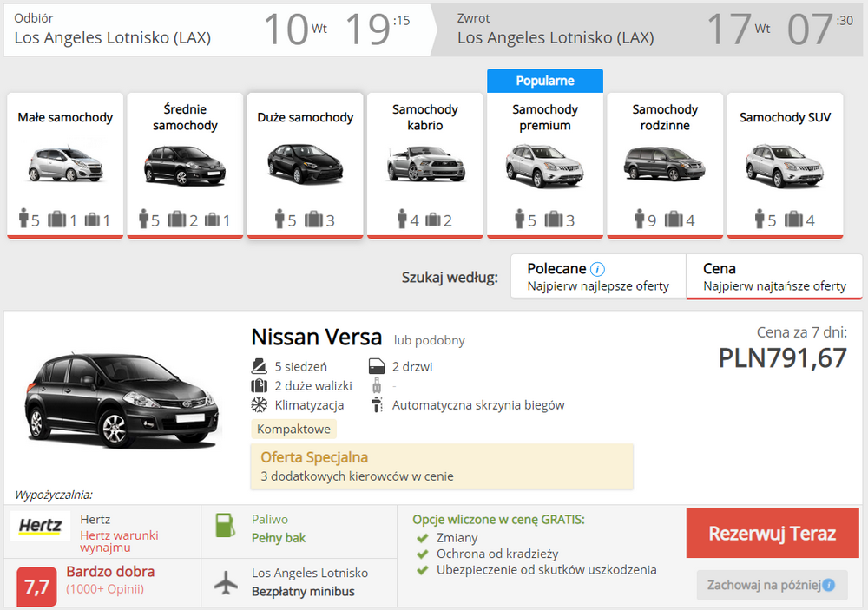Click the return time 07:30
Screen dimensions: 868x610
tap(820, 29)
